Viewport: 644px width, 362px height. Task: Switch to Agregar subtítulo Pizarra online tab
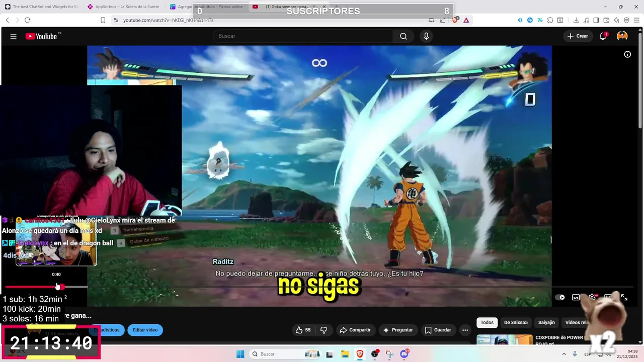(x=207, y=7)
